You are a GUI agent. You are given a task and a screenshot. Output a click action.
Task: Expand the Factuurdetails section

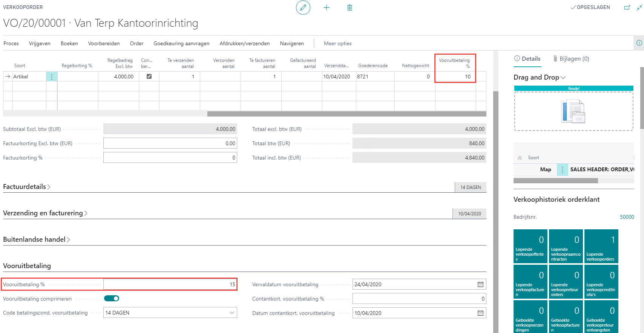click(26, 187)
